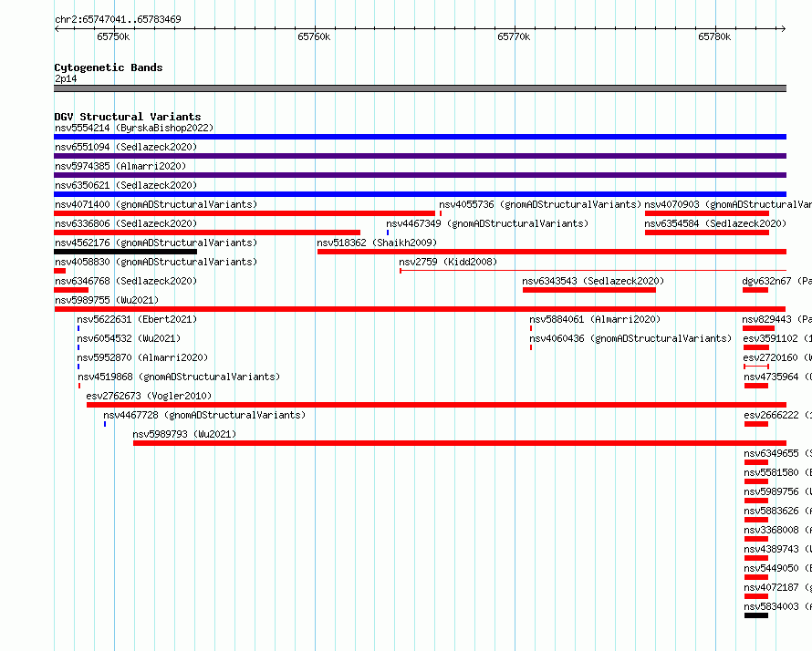Select nsv5834003 variant label

coord(778,606)
